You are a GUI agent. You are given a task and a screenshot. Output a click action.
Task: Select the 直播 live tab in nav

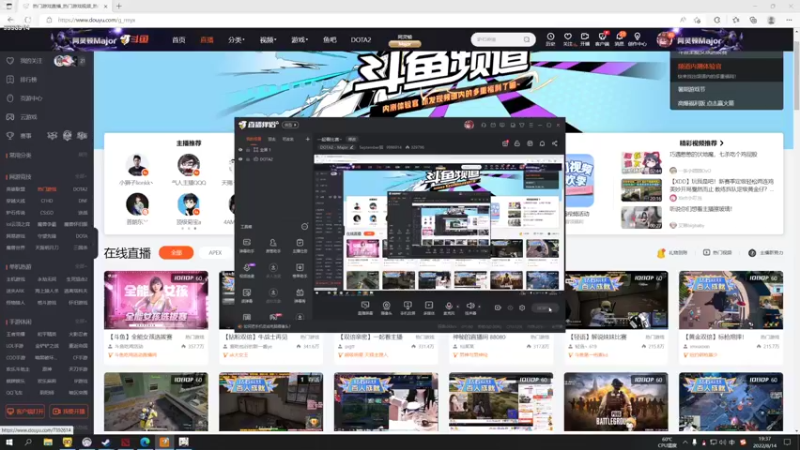(x=207, y=40)
